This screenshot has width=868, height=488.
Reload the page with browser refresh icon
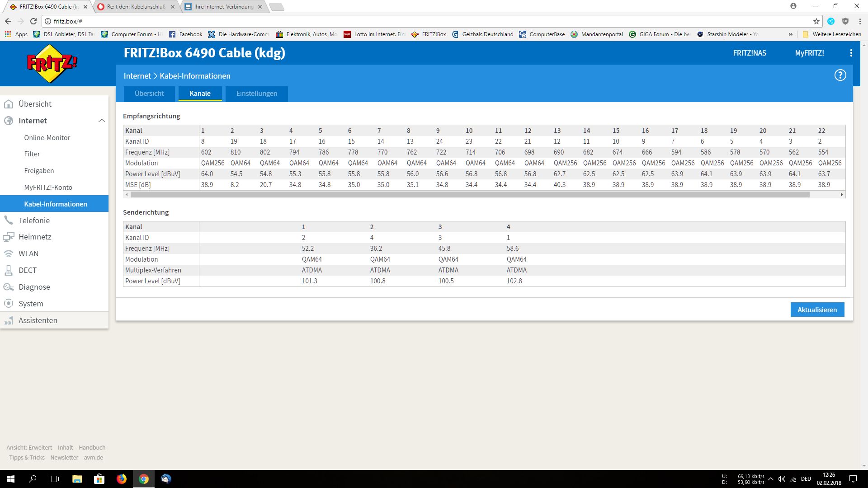(x=33, y=21)
